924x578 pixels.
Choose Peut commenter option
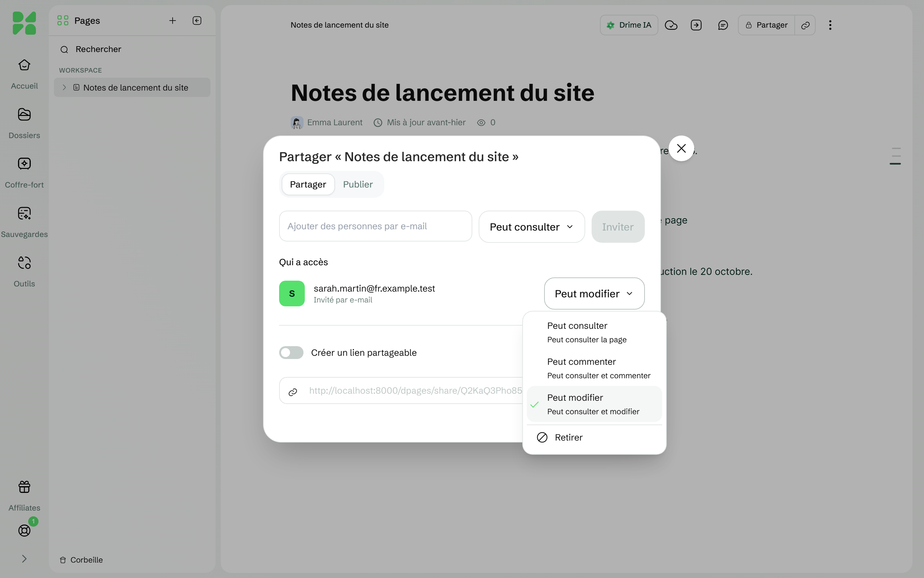click(594, 368)
